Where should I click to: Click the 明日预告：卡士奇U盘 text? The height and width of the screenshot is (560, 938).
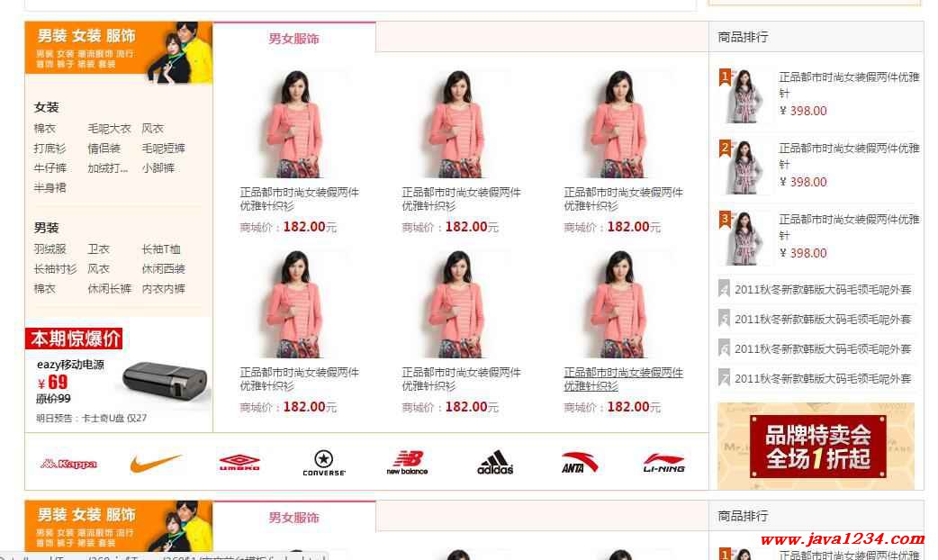click(x=92, y=418)
